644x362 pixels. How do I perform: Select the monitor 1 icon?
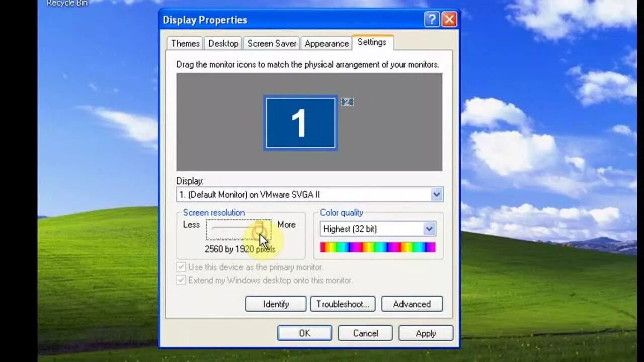coord(300,123)
